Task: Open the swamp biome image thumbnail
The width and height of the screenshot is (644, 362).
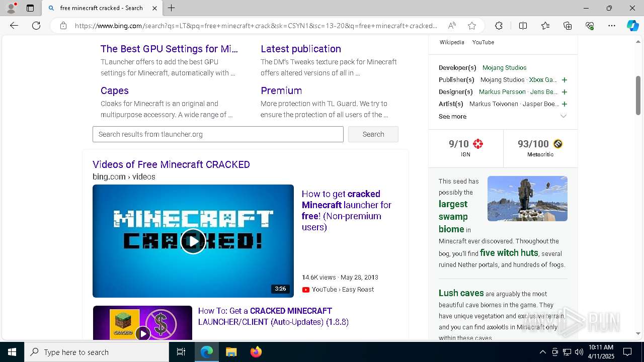Action: [527, 199]
